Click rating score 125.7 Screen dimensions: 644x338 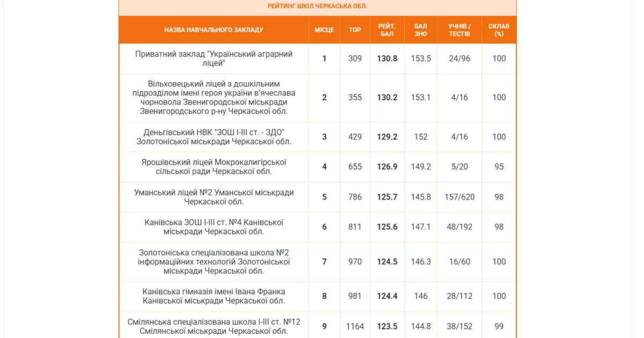click(387, 197)
